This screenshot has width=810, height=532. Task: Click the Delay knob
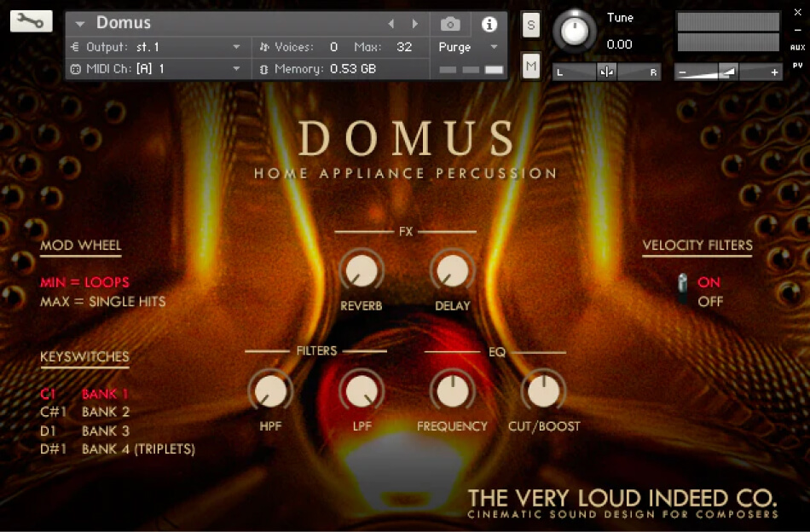[453, 271]
